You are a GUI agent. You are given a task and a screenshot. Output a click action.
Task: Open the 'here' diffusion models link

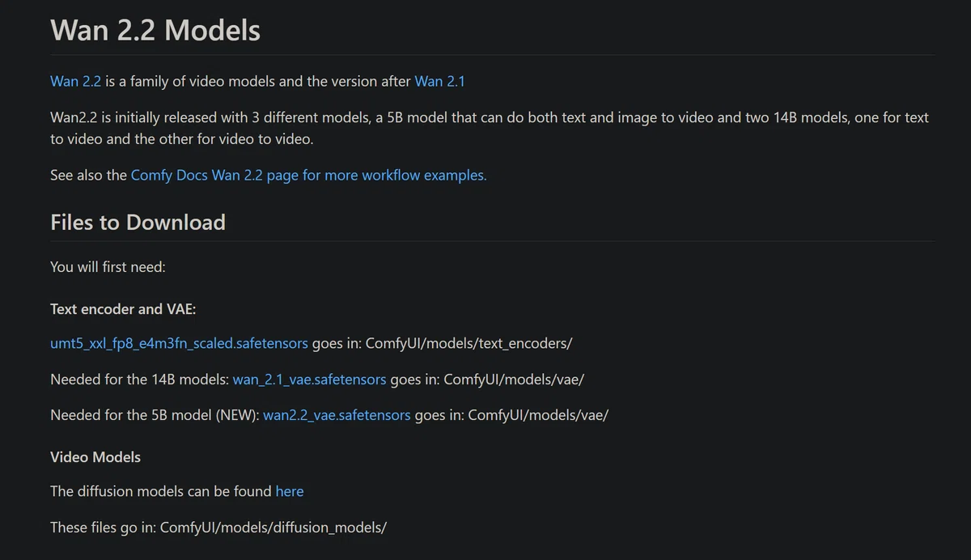290,491
